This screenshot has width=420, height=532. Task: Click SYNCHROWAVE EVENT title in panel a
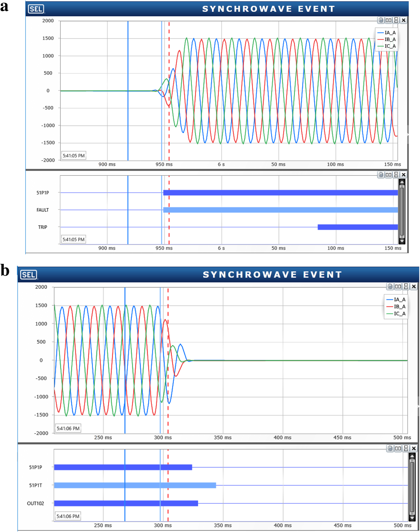pyautogui.click(x=269, y=9)
